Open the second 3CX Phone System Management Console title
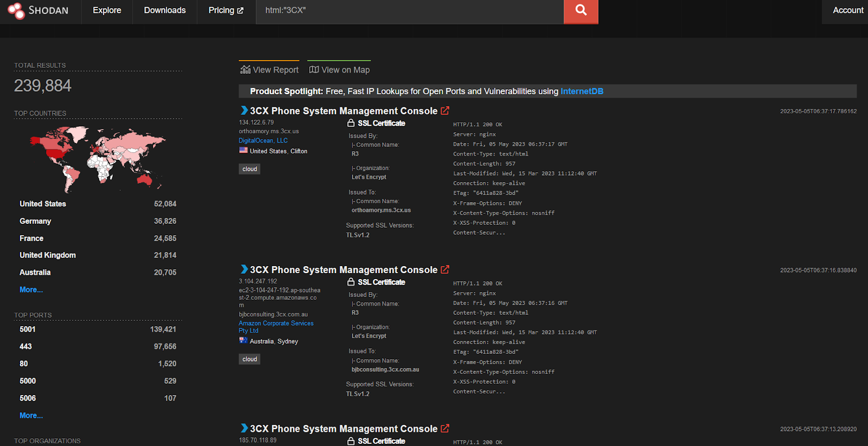The image size is (868, 446). pyautogui.click(x=343, y=269)
